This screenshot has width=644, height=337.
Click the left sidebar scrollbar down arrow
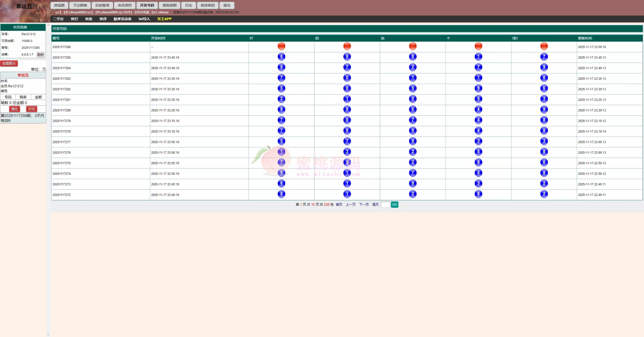[48, 335]
